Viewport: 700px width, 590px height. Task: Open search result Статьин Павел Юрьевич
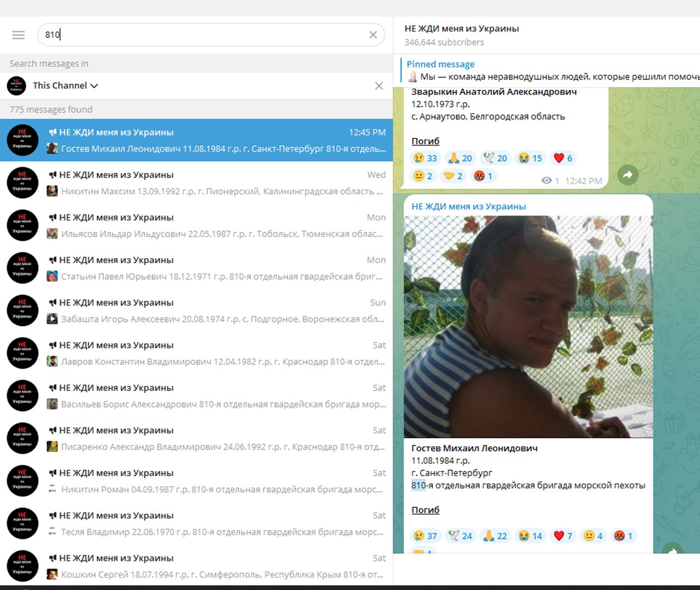[x=196, y=268]
